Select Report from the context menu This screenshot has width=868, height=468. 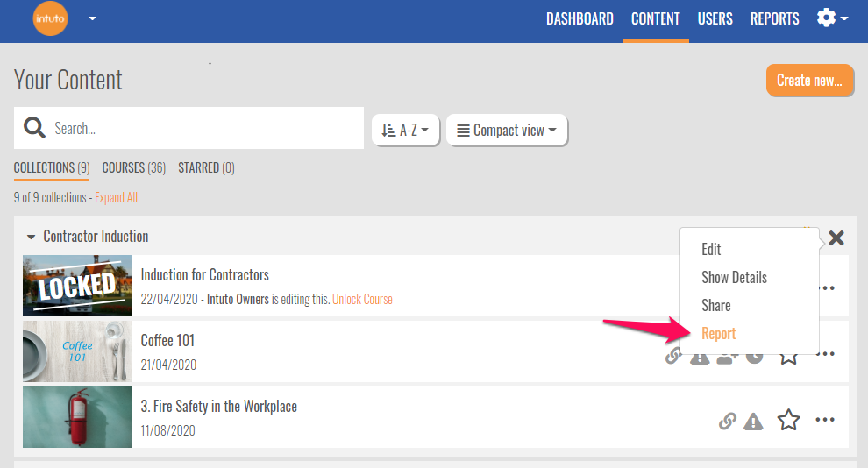pyautogui.click(x=718, y=334)
